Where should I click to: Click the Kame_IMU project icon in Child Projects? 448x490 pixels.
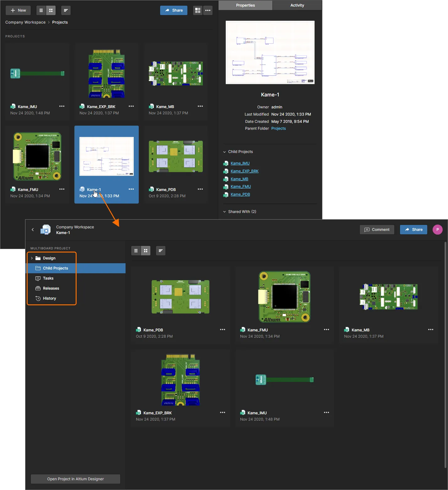click(x=243, y=413)
